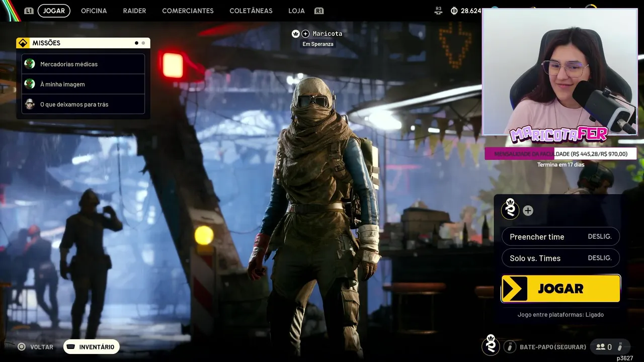644x362 pixels.
Task: Toggle Preencher time option
Action: pos(560,237)
